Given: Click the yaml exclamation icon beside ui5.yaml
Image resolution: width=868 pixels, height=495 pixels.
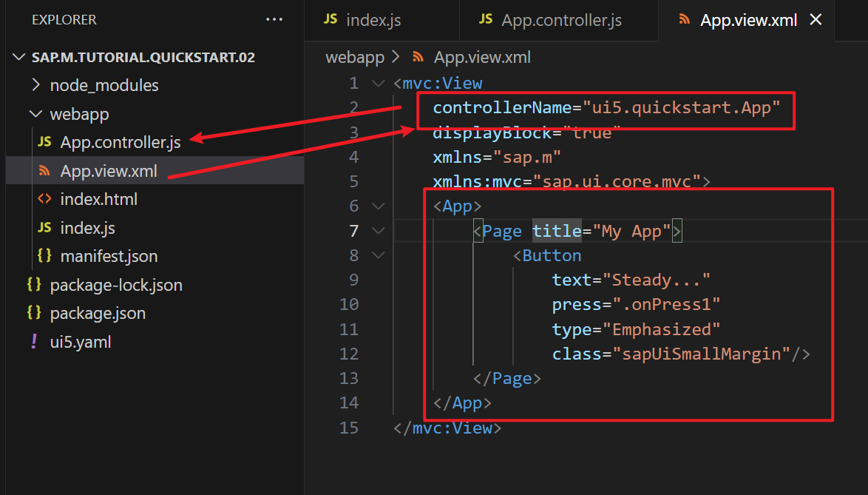Looking at the screenshot, I should [33, 342].
